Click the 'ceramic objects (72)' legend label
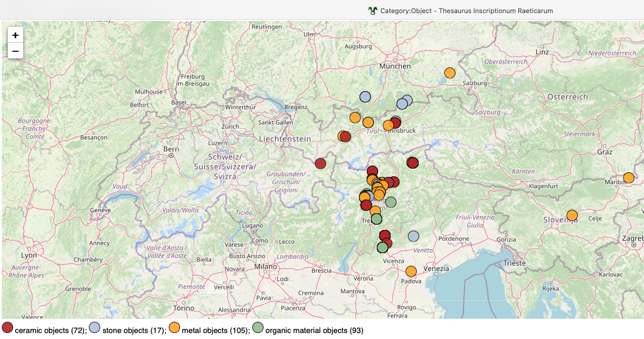644x339 pixels. coord(50,330)
